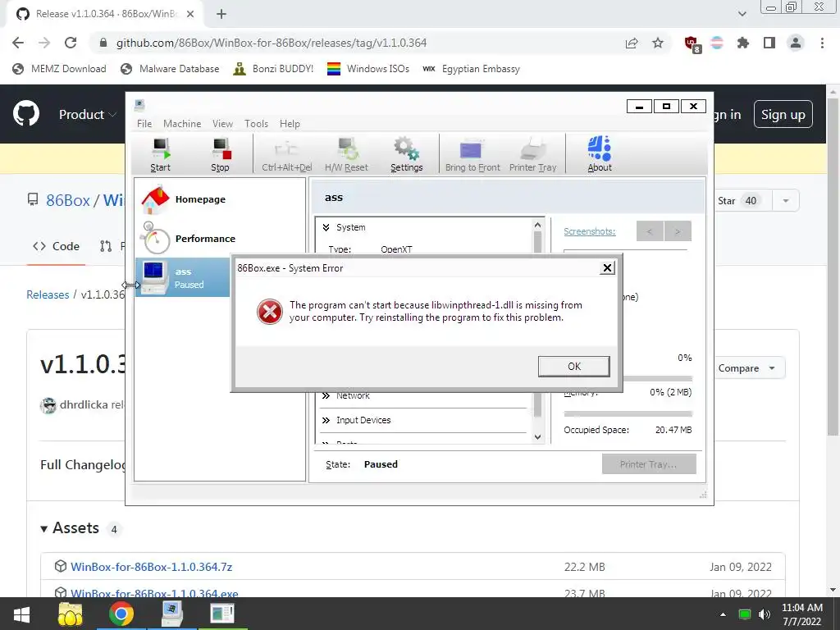The image size is (840, 630).
Task: Close the 86Box.exe System Error dialog
Action: click(607, 268)
